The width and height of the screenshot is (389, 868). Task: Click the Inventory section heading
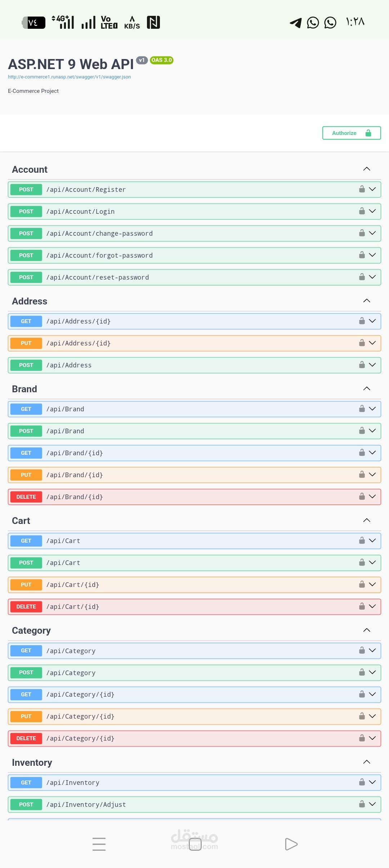click(x=32, y=762)
